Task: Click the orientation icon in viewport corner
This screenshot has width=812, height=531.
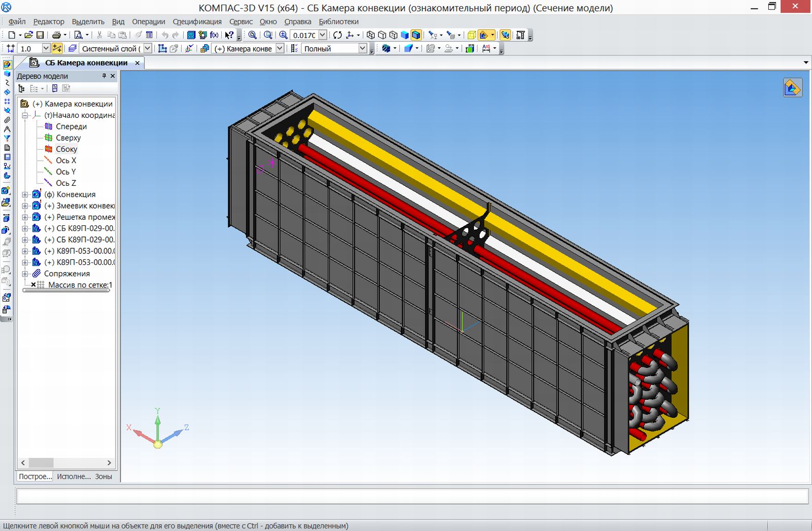Action: pyautogui.click(x=792, y=88)
